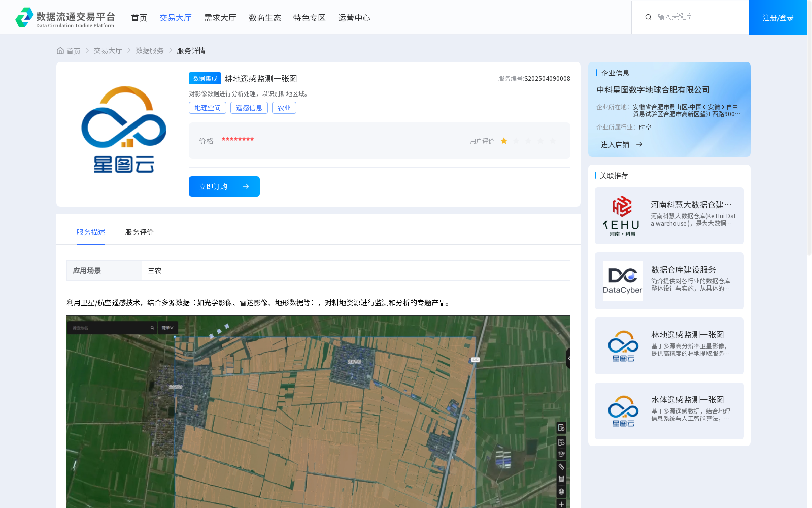This screenshot has width=812, height=508.
Task: Click the 农业 tag
Action: click(x=284, y=108)
